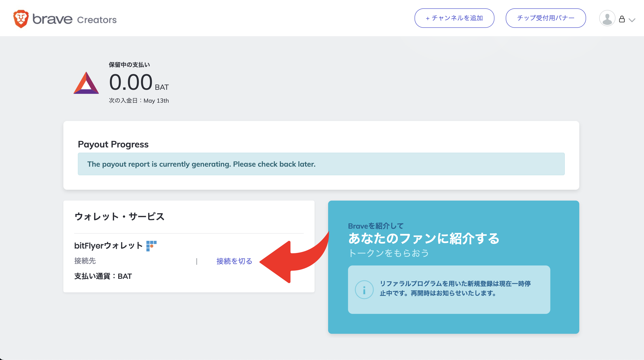Click the lock icon beside the avatar
The height and width of the screenshot is (360, 644).
click(x=622, y=19)
